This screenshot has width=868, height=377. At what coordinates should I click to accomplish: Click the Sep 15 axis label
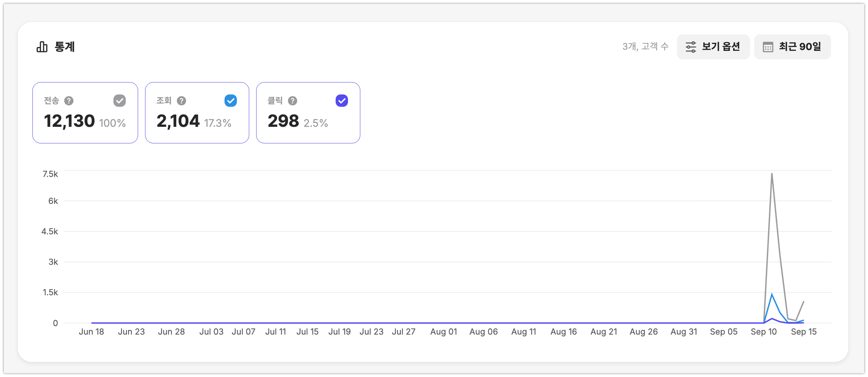click(804, 332)
